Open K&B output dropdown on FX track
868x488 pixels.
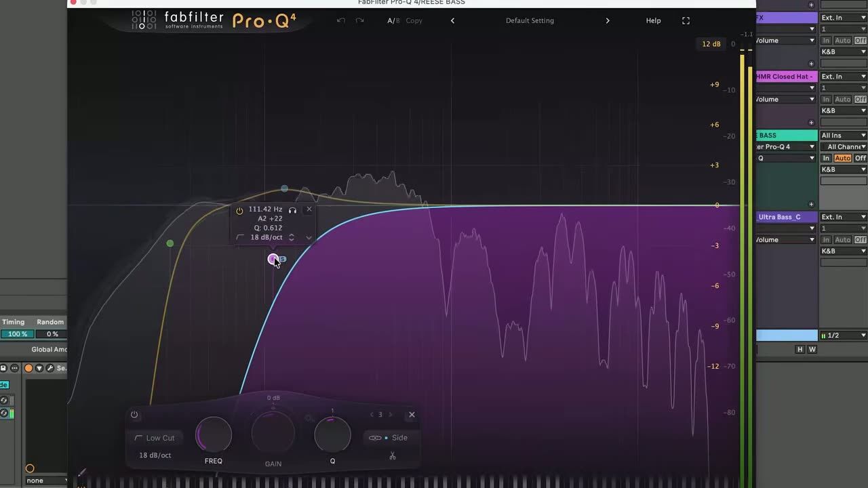[x=843, y=52]
